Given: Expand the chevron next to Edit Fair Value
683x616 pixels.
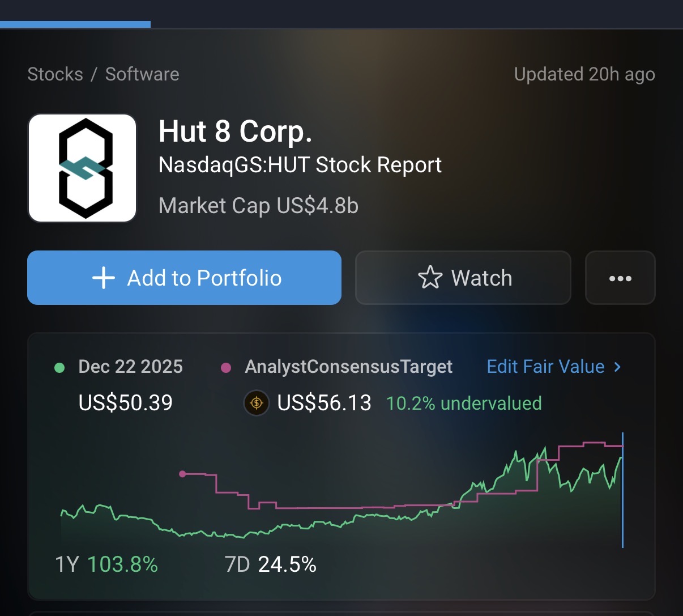Looking at the screenshot, I should point(618,367).
